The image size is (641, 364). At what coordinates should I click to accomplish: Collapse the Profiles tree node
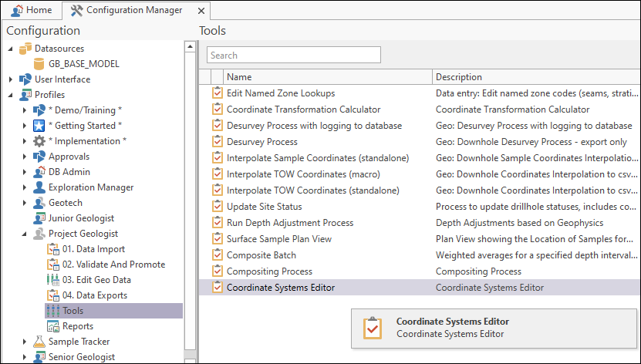[11, 95]
